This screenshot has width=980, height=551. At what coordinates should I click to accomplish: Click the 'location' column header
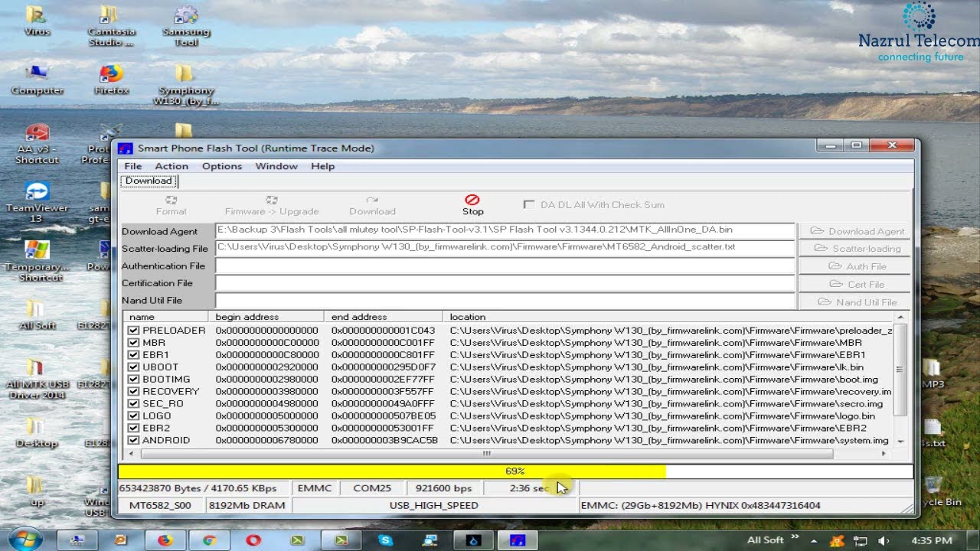tap(668, 317)
